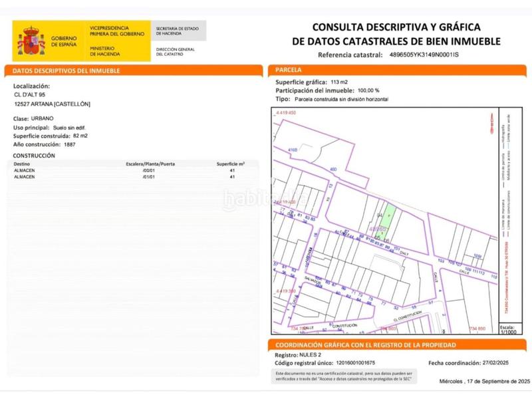The height and width of the screenshot is (399, 532).
Task: Expand the PARCELA panel header
Action: click(x=285, y=68)
